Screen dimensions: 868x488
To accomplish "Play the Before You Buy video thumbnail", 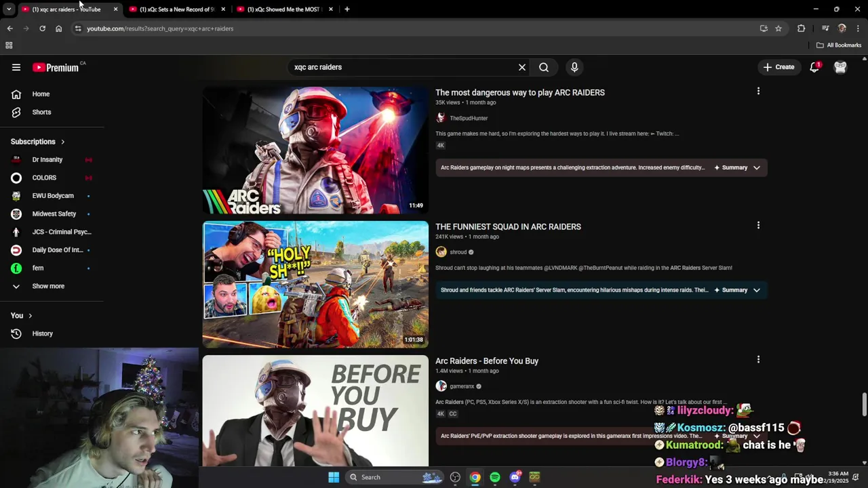I will coord(315,411).
